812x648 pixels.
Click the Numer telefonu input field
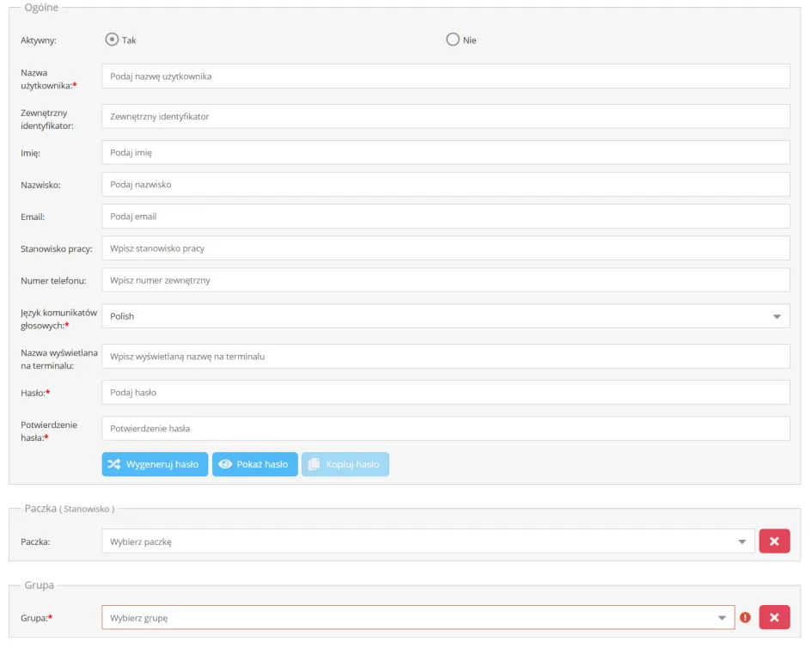tap(445, 280)
